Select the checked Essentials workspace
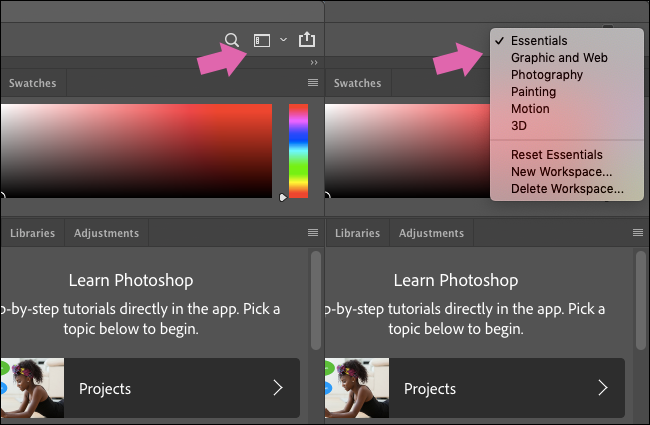 click(x=539, y=41)
